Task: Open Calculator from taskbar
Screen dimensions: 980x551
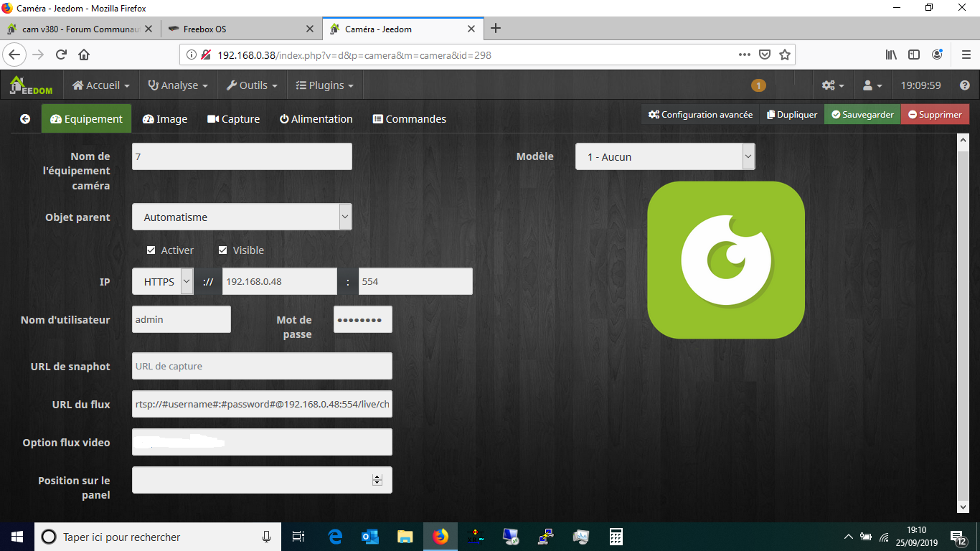Action: click(616, 537)
